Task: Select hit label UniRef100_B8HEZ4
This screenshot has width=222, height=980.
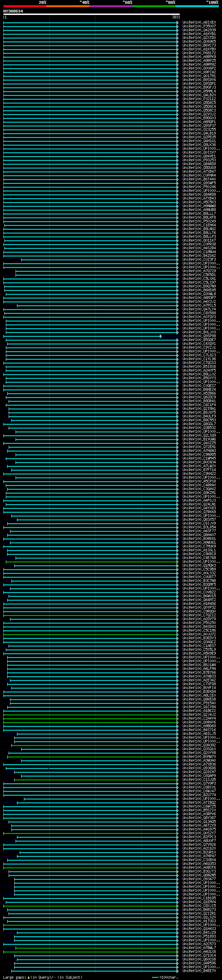Action: pos(199,390)
